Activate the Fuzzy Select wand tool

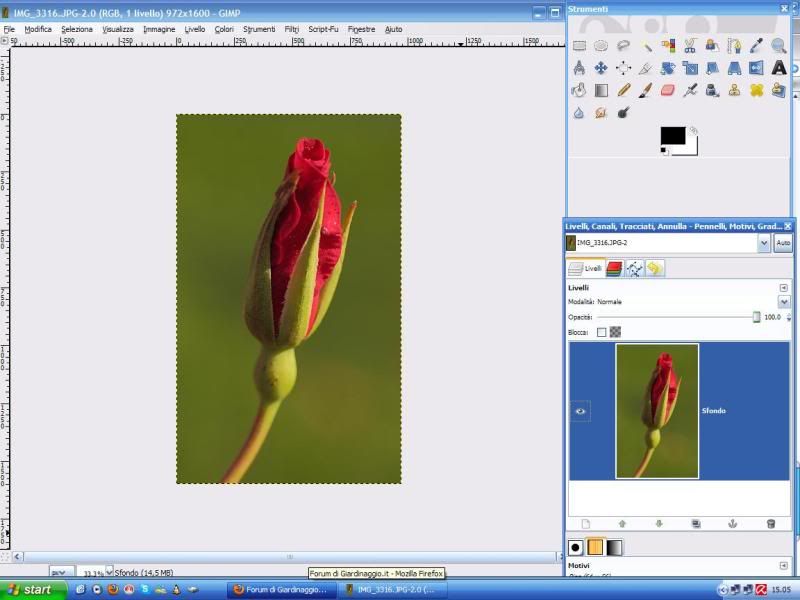[x=646, y=46]
